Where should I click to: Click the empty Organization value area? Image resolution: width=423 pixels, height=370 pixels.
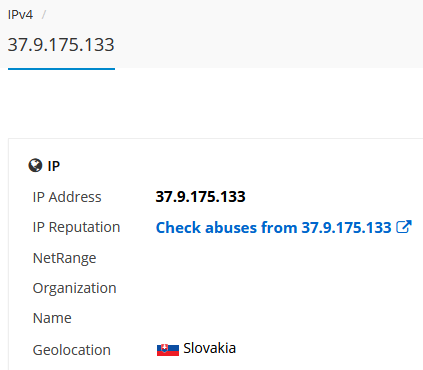(283, 288)
